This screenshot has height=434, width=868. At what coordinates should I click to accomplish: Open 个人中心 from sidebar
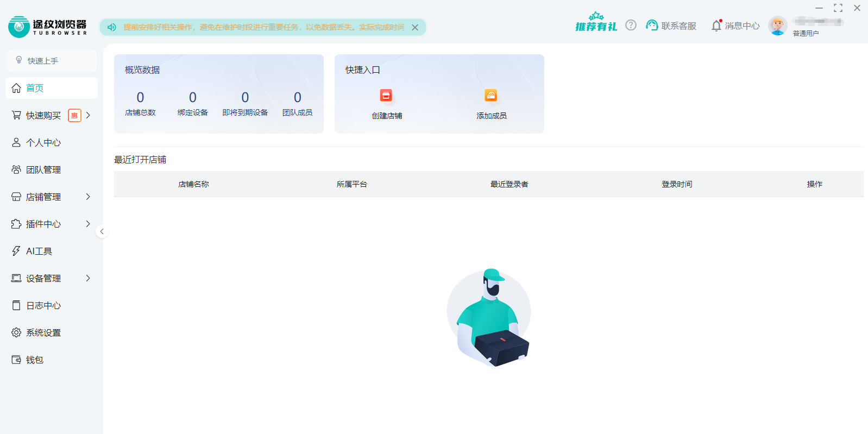click(43, 142)
